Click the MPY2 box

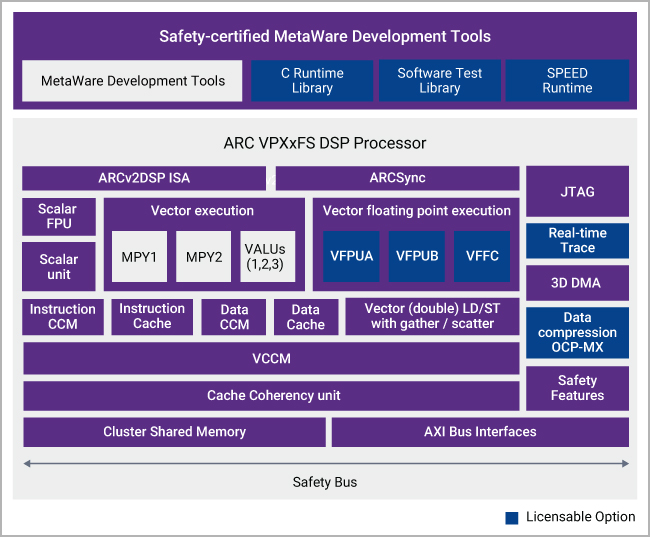204,257
